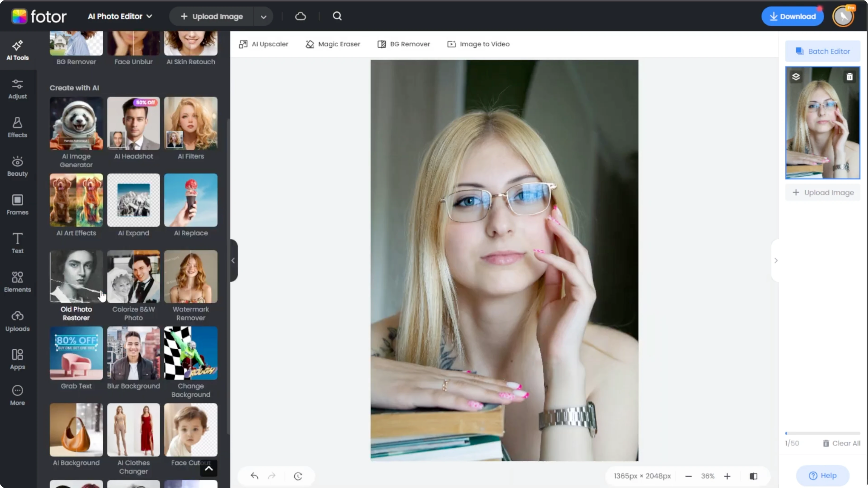Open the AI Tools sidebar panel
Viewport: 868px width, 488px height.
point(17,50)
